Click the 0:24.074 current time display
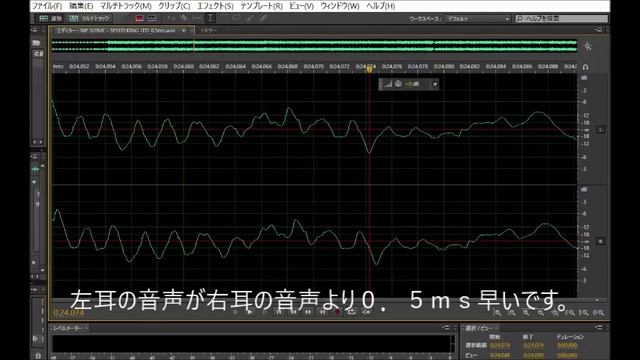Image resolution: width=640 pixels, height=360 pixels. coord(69,313)
